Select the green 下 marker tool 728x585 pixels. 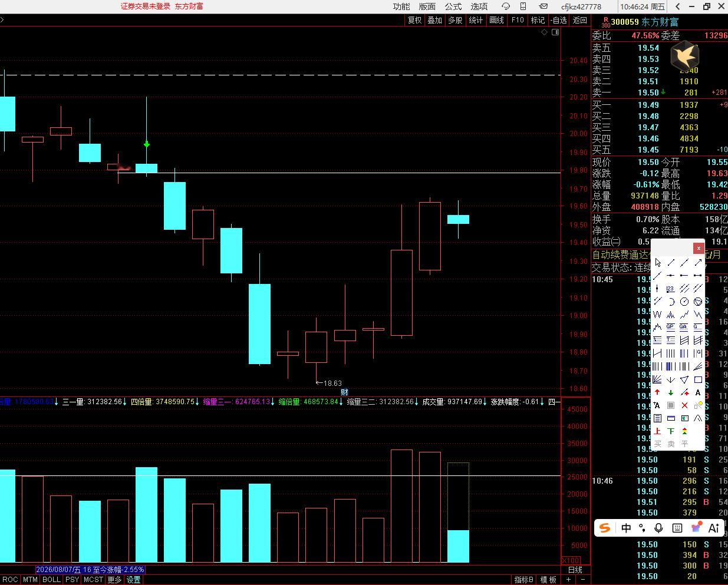click(671, 431)
